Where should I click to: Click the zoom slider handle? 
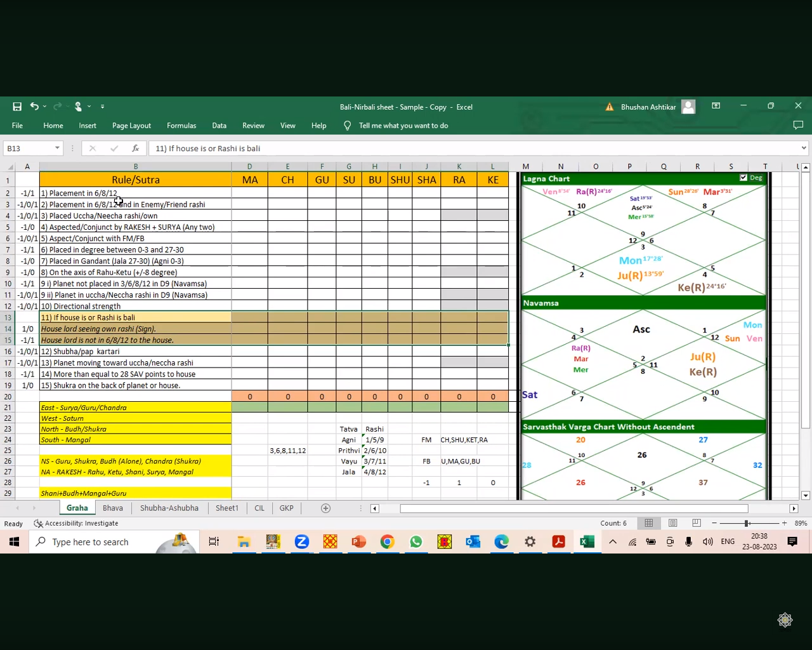[x=747, y=523]
